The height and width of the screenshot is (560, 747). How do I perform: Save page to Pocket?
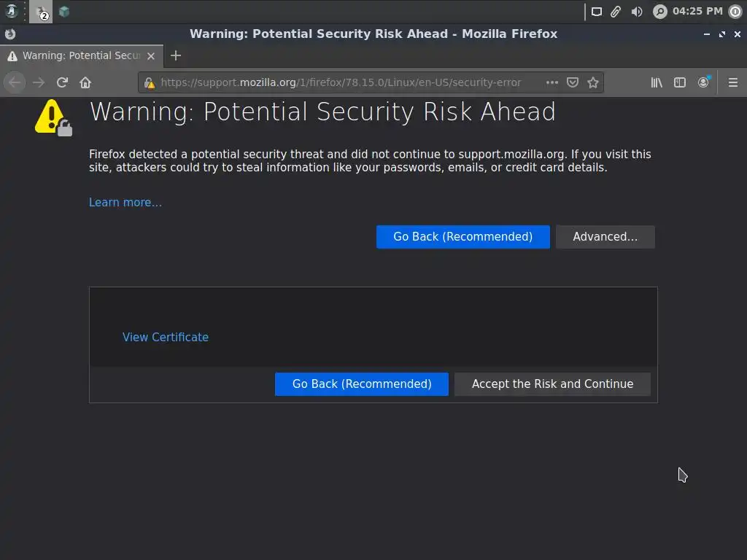tap(573, 82)
